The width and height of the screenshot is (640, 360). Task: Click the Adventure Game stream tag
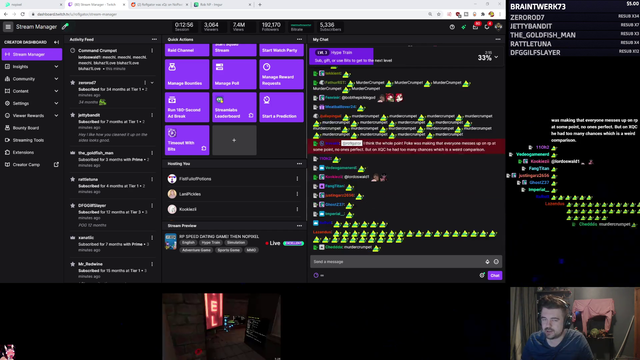(196, 250)
